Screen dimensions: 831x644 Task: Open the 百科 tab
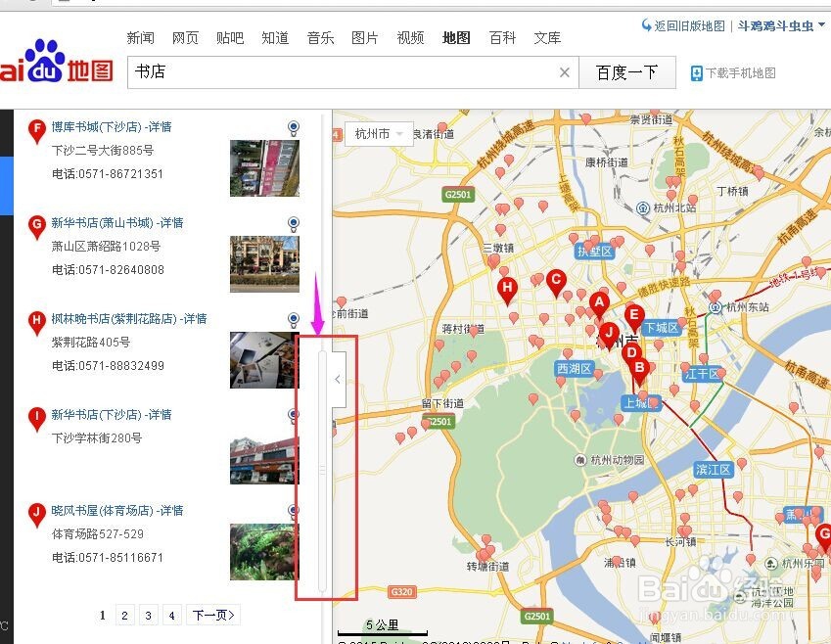coord(502,37)
